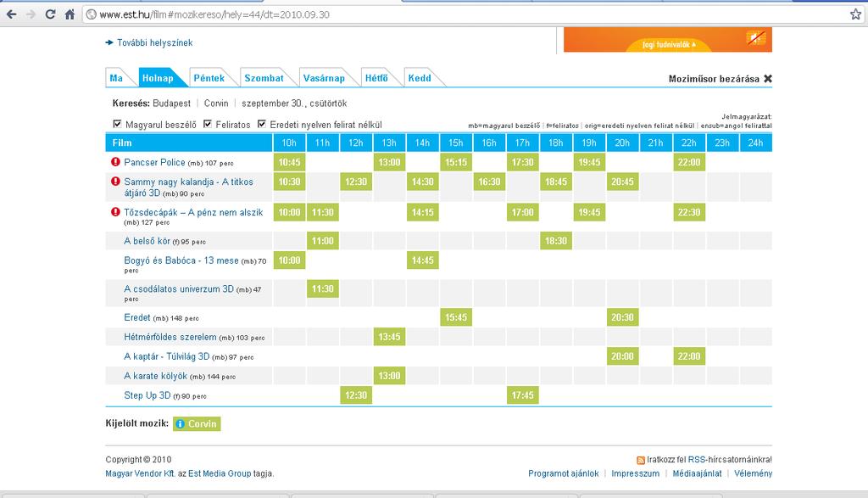Open the Impresszum footer link

(x=636, y=473)
